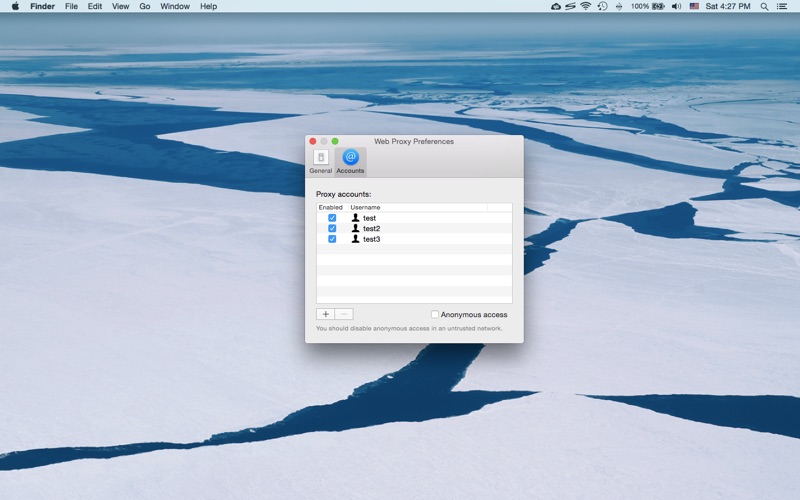Open Notification Center list icon
Screen dimensions: 800x500
pyautogui.click(x=784, y=6)
